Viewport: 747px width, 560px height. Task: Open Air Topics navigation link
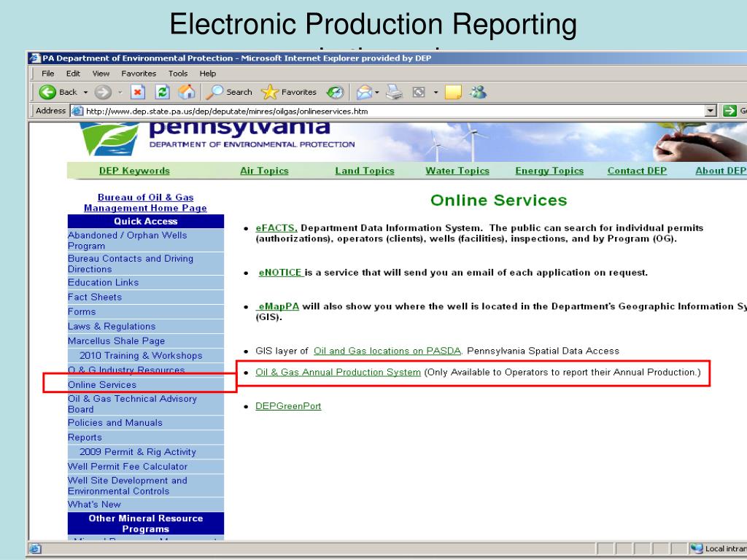(x=264, y=171)
